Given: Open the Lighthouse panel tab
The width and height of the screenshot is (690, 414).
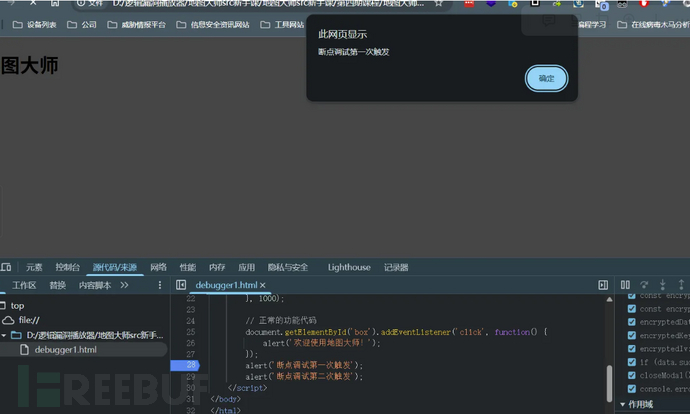Looking at the screenshot, I should point(349,267).
